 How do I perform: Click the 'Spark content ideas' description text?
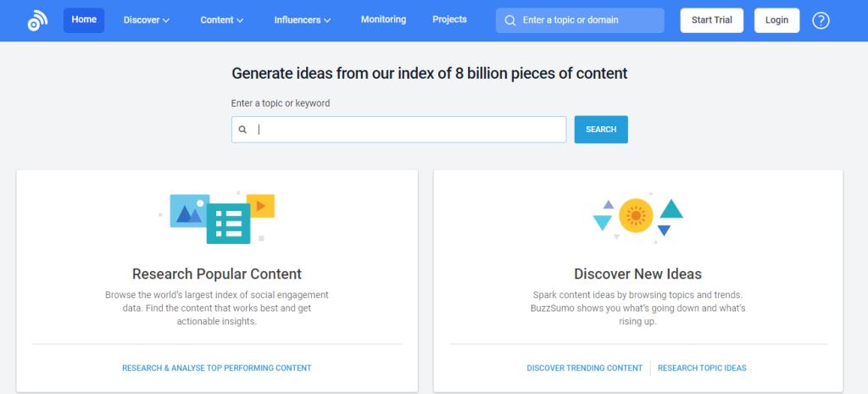(637, 308)
